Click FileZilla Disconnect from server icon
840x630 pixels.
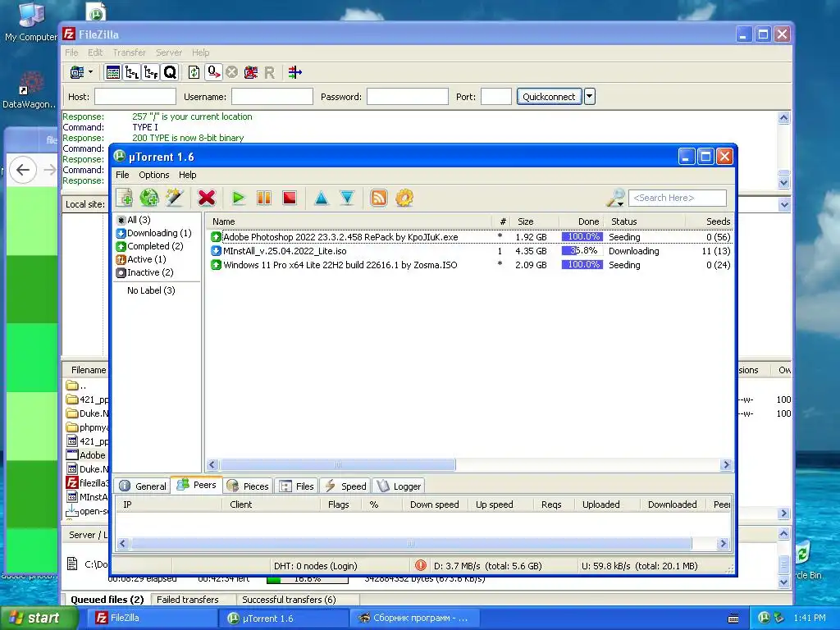(x=251, y=72)
